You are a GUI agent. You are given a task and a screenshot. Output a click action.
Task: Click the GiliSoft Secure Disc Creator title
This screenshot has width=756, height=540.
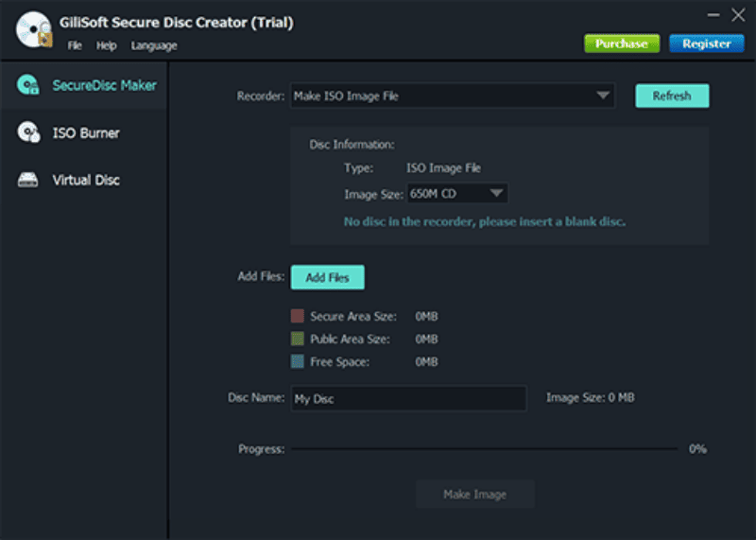177,22
